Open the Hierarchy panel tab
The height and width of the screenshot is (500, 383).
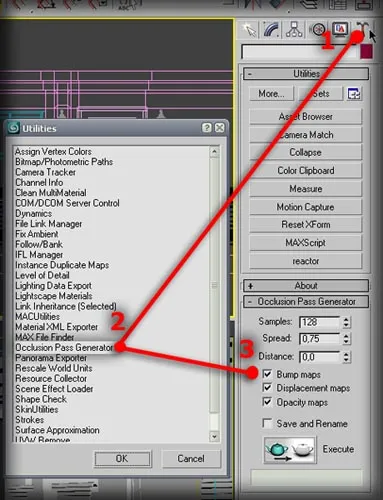294,30
